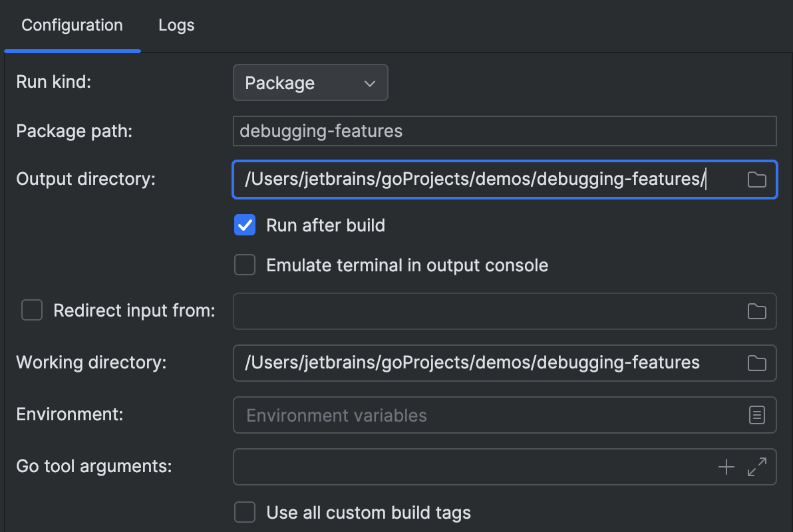Open Environment variables editor icon

[x=756, y=416]
